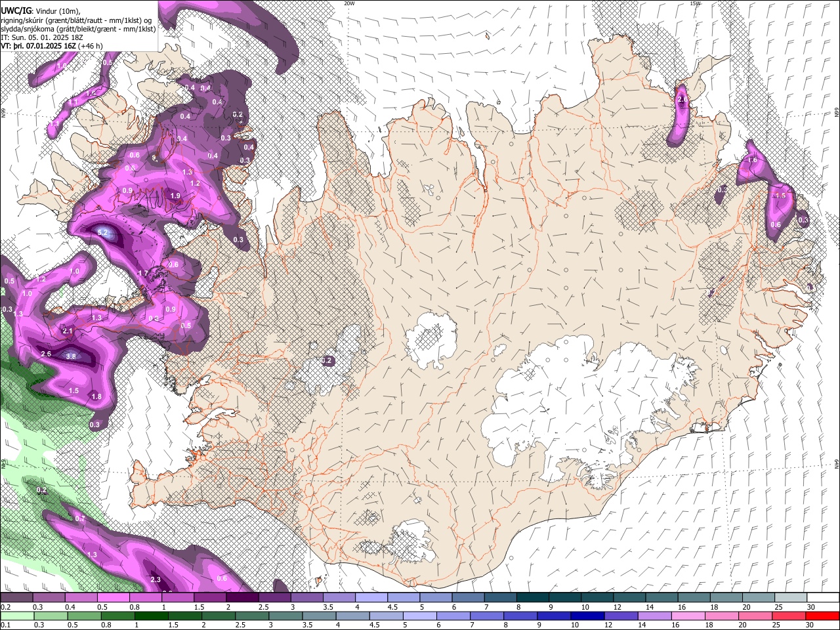Select the darkest purple 2–2.5 legend swatch
The height and width of the screenshot is (630, 840).
tap(242, 597)
